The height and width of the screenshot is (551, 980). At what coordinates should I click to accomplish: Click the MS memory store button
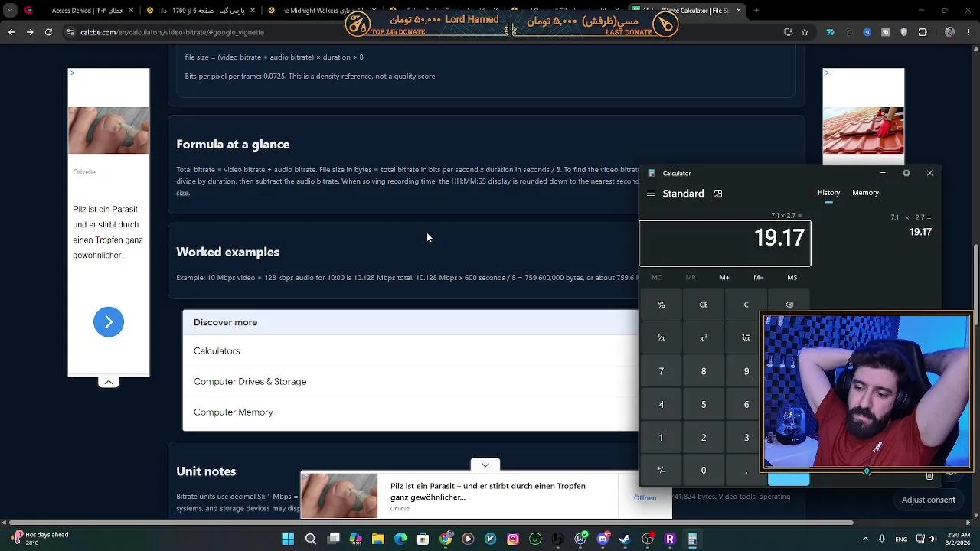click(792, 277)
